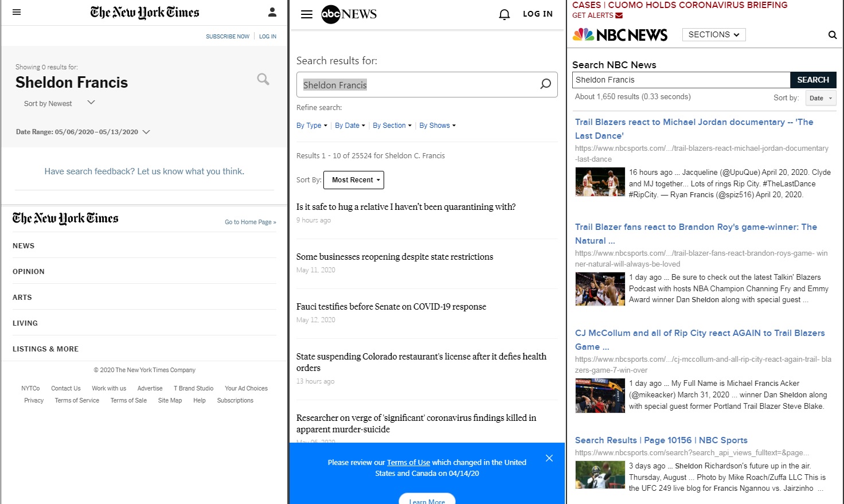Open 'Some businesses reopening' article
This screenshot has width=844, height=504.
(x=394, y=256)
